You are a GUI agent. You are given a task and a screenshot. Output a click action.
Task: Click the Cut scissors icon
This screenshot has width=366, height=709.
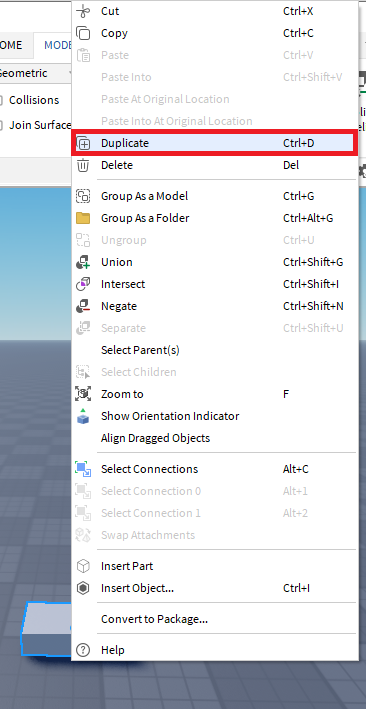pos(83,11)
